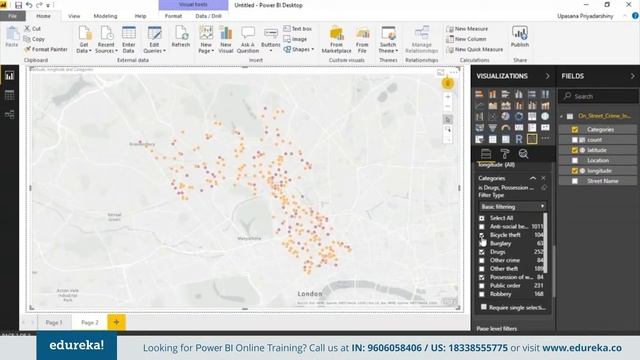640x360 pixels.
Task: Switch to Report view in left sidebar
Action: pyautogui.click(x=9, y=76)
